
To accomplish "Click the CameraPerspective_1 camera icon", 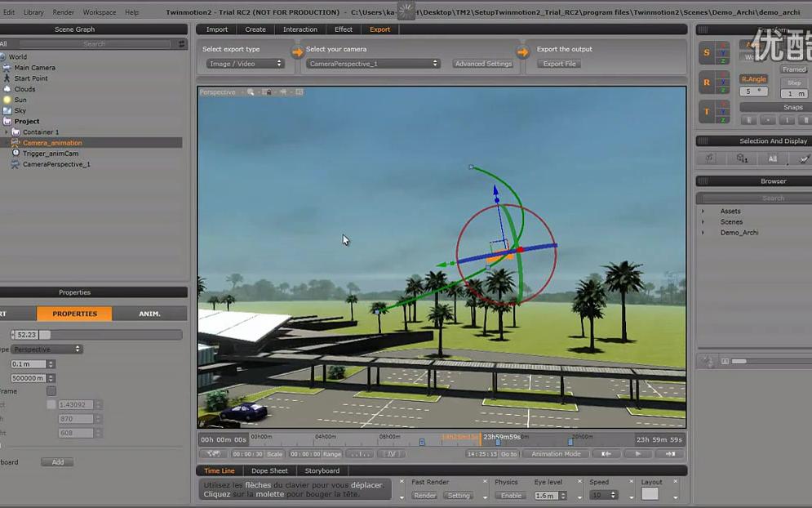I will click(15, 164).
